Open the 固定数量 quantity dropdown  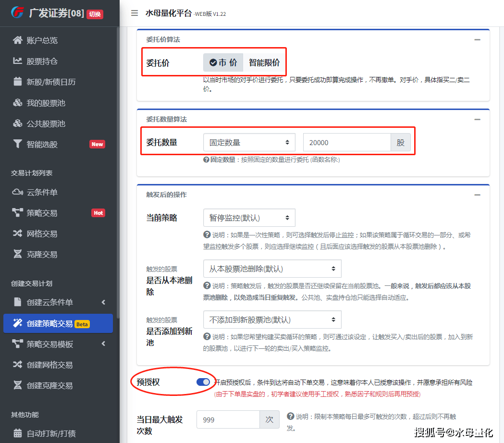(249, 142)
